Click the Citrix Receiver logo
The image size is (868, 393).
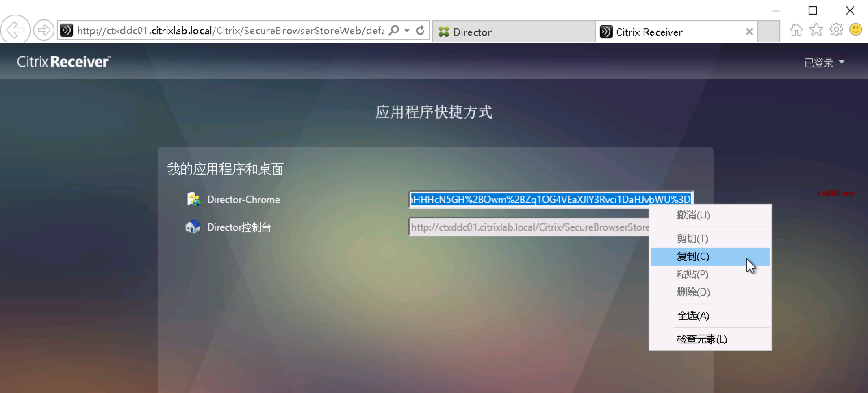pos(63,62)
